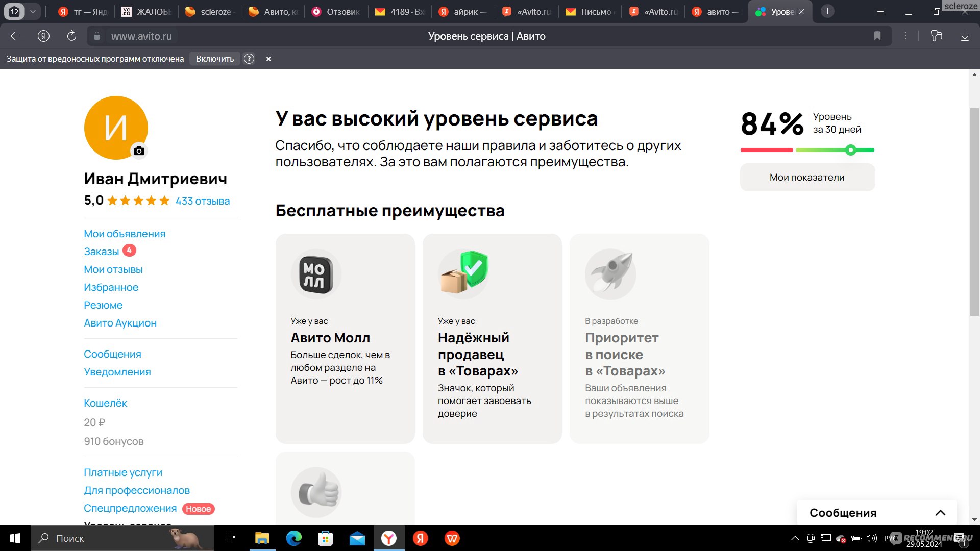Open Windows Start menu
This screenshot has width=980, height=551.
tap(15, 538)
